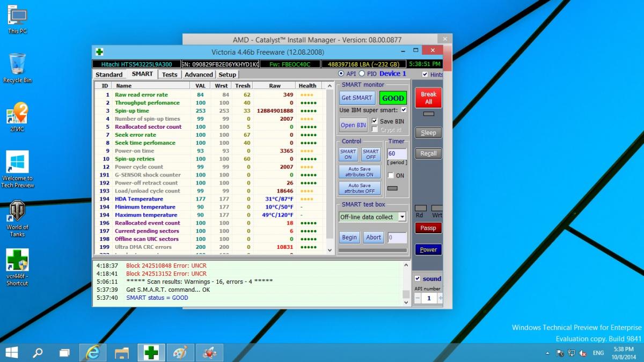Launch World of Tanks shortcut
Viewport: 644px width, 362px height.
coord(17,218)
